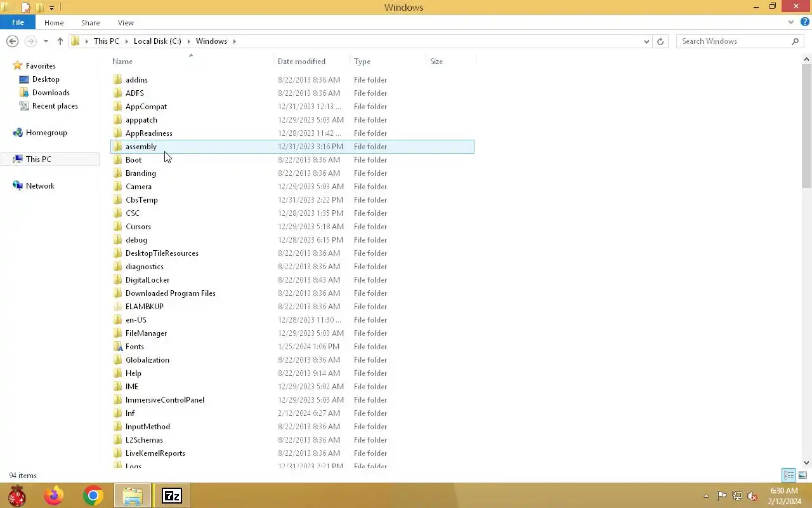Click the File Explorer taskbar button
Screen dimensions: 812x508
pyautogui.click(x=132, y=495)
